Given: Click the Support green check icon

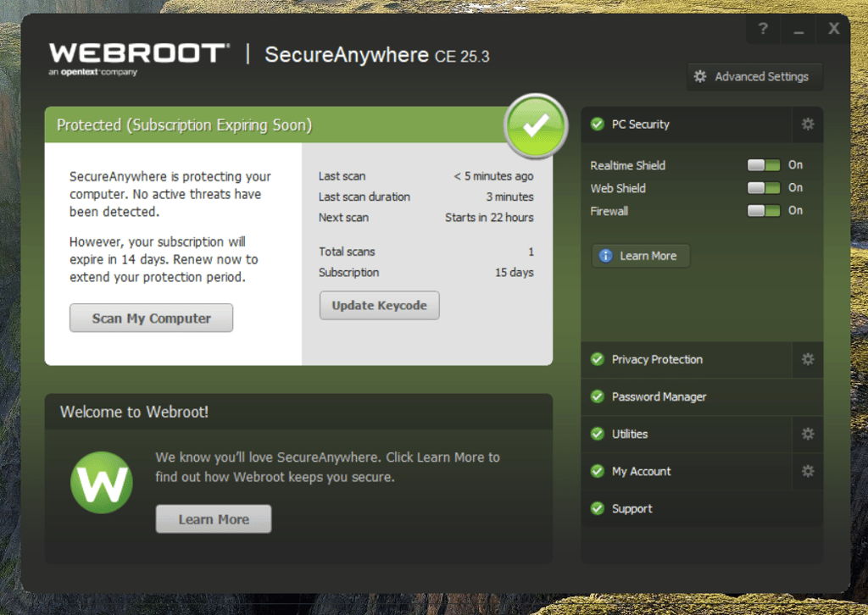Looking at the screenshot, I should [598, 509].
